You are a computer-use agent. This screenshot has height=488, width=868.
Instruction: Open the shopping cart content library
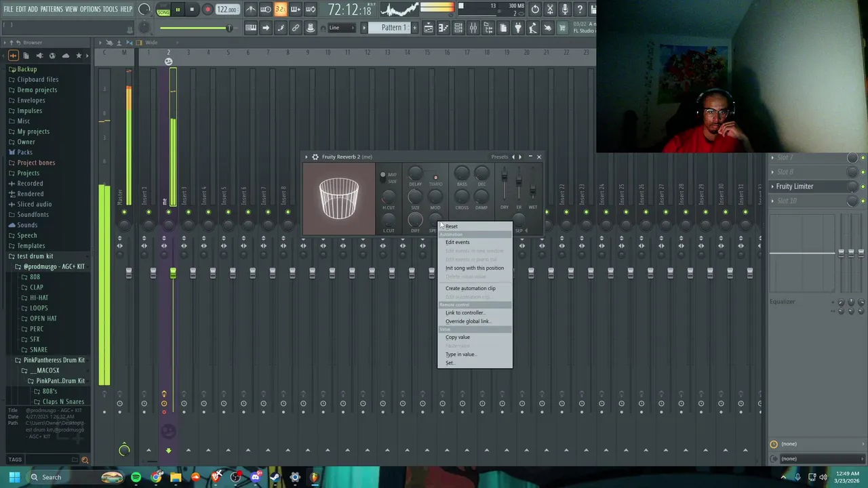562,28
